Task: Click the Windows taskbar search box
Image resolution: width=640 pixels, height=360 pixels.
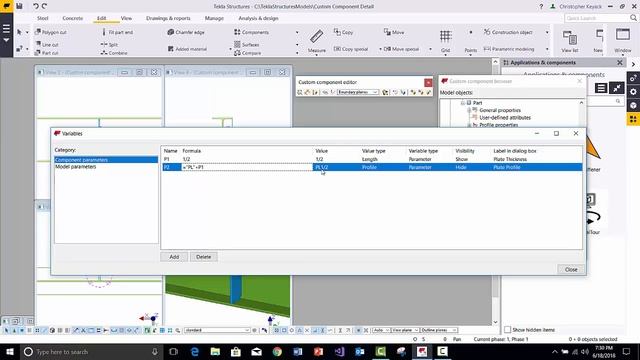Action: click(x=91, y=351)
